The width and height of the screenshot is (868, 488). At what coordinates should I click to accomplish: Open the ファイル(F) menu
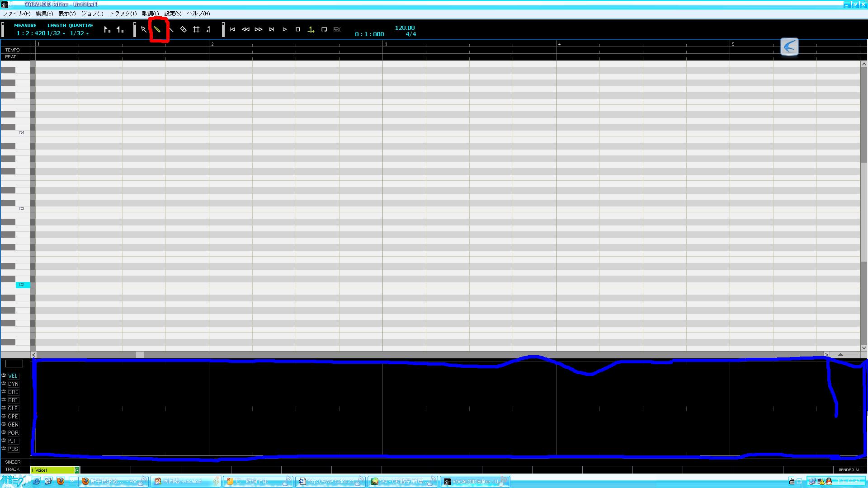tap(17, 14)
